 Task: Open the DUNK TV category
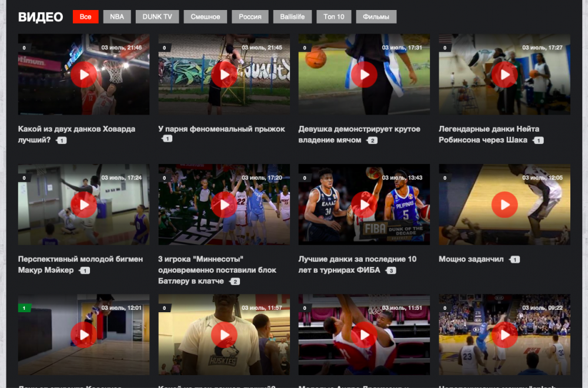(x=157, y=17)
